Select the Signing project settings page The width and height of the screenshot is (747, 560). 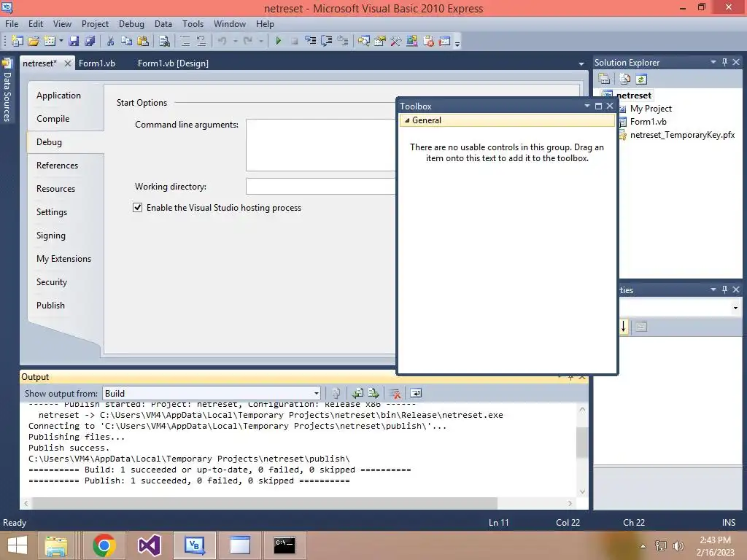pos(51,236)
